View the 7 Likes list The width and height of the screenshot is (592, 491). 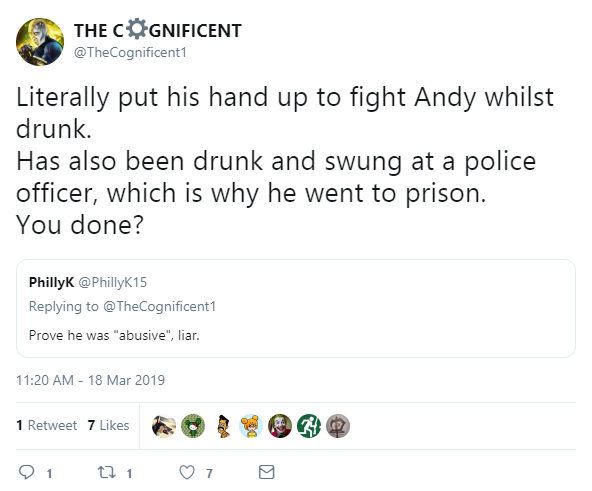tap(108, 425)
